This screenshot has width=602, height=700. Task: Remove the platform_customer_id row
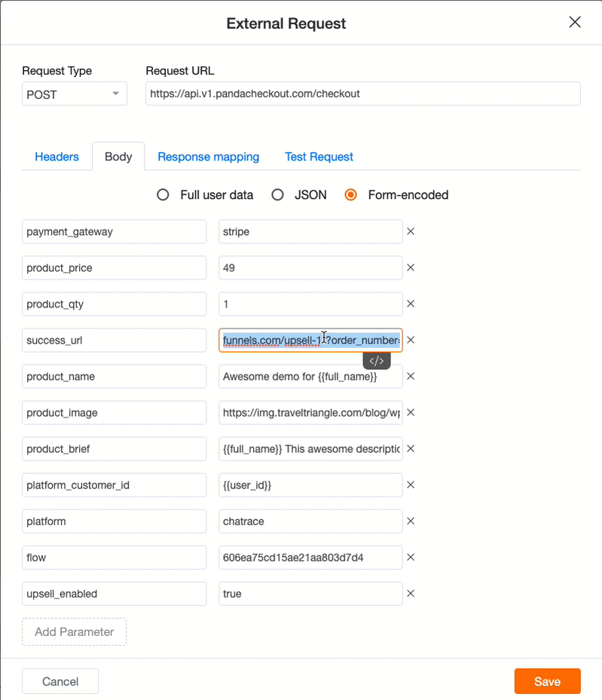[x=411, y=484]
